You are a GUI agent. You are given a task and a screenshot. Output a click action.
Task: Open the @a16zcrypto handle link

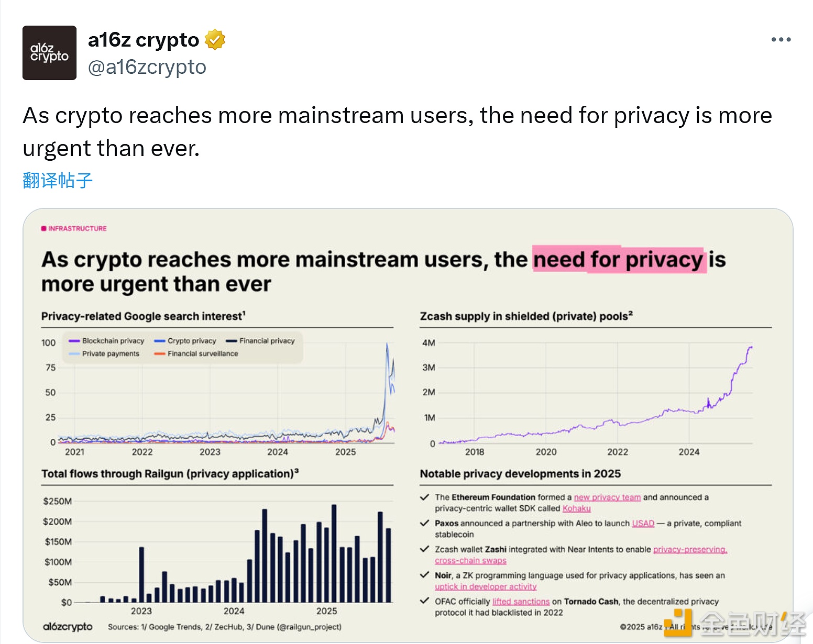point(147,67)
